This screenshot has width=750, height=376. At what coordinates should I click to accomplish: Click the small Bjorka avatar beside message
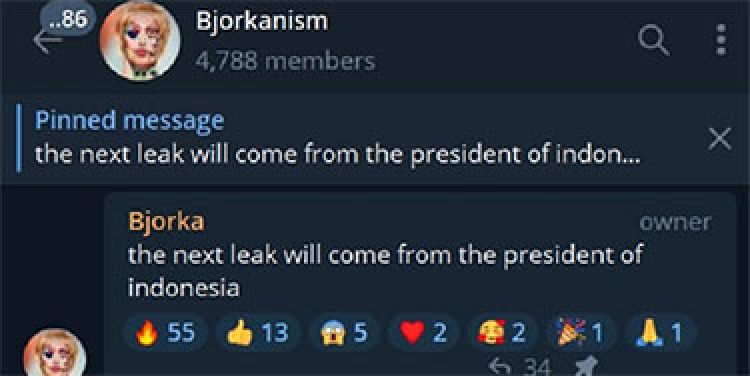[x=55, y=353]
